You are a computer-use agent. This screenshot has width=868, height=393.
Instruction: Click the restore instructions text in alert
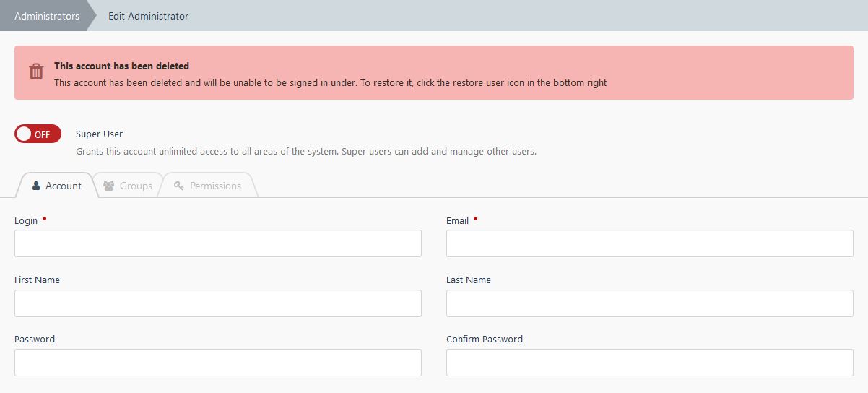[331, 82]
